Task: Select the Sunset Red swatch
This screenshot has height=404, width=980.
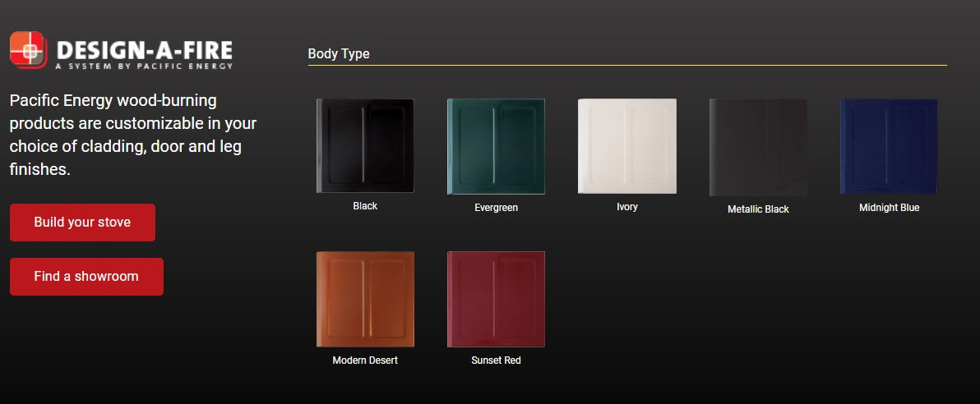Action: click(x=496, y=299)
